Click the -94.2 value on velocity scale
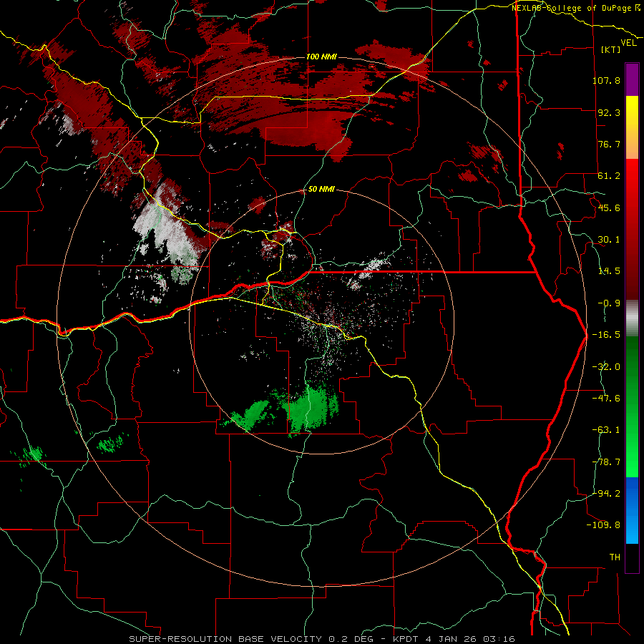Screen dimensions: 644x644 (606, 494)
